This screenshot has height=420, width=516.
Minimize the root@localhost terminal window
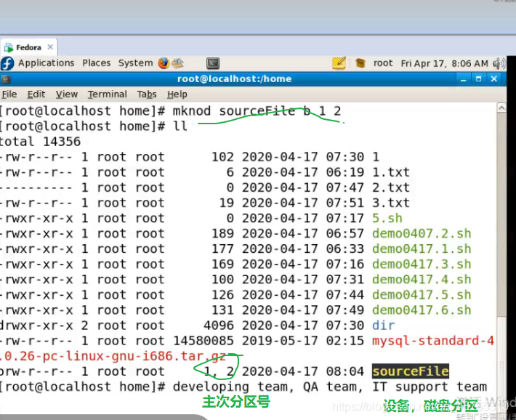click(x=464, y=79)
